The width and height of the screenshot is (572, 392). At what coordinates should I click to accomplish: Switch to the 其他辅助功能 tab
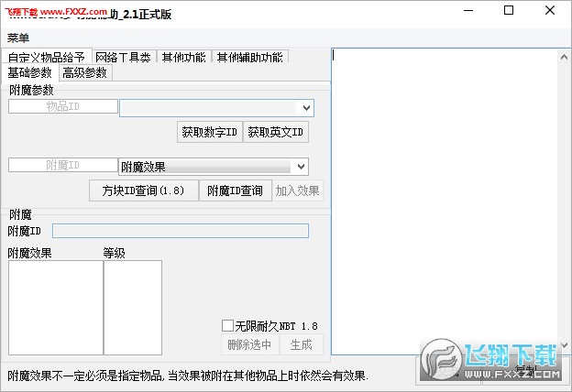250,57
